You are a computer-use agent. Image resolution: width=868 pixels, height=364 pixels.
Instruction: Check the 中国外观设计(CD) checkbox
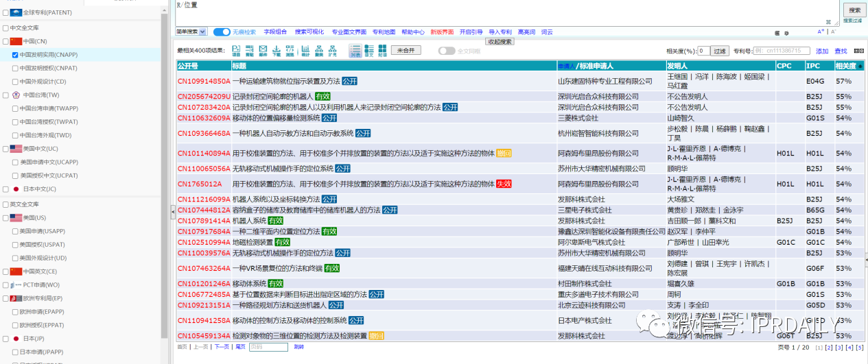(x=15, y=82)
